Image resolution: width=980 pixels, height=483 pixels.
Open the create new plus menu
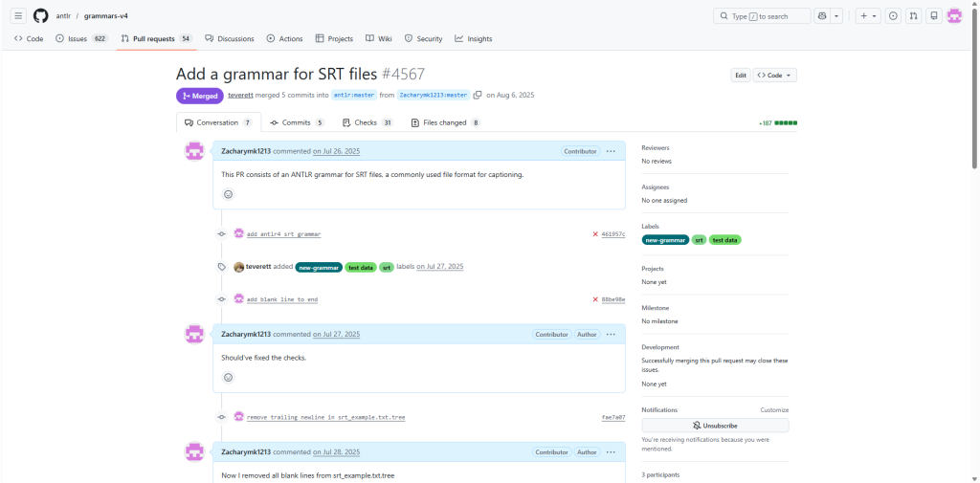pyautogui.click(x=868, y=15)
